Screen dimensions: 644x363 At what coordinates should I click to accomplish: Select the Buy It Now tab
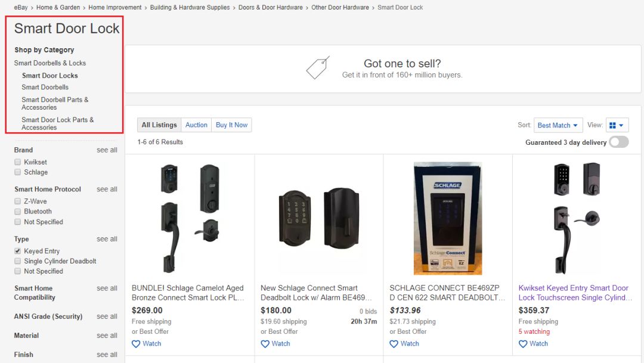pos(231,125)
